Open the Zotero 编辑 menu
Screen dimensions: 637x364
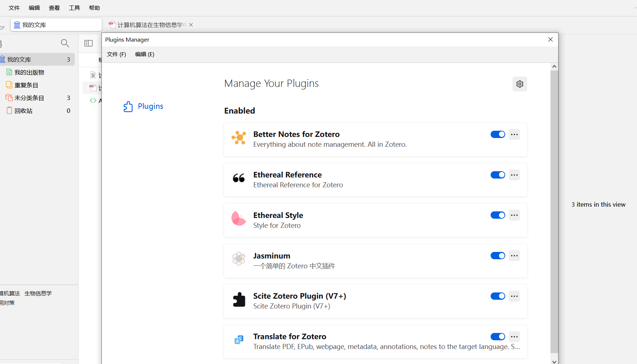(x=34, y=8)
